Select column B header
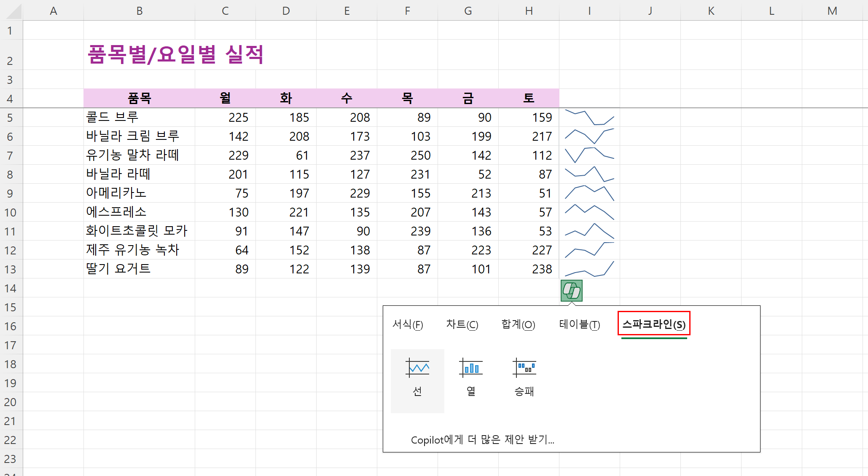The image size is (868, 476). coord(139,11)
